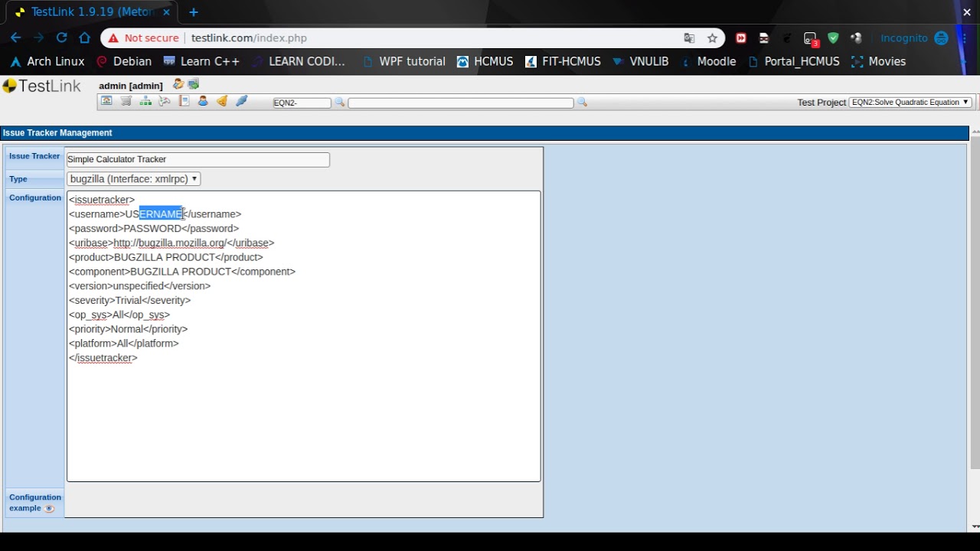Open HCMUS bookmark
The height and width of the screenshot is (551, 980).
[x=485, y=61]
